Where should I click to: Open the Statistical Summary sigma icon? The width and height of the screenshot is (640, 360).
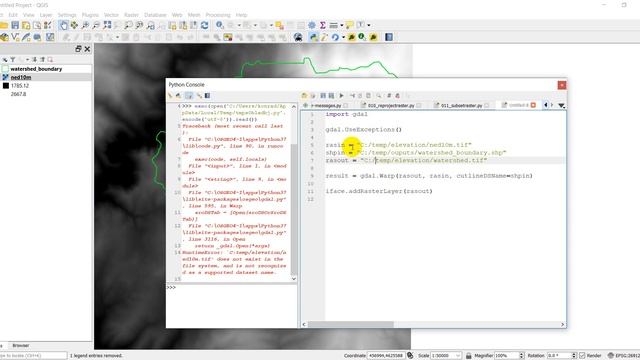tap(322, 25)
